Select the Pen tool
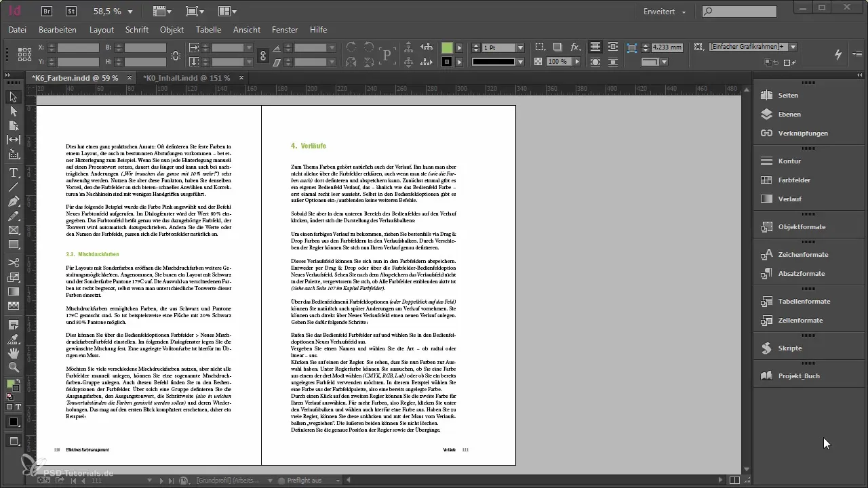Viewport: 868px width, 488px height. (14, 201)
